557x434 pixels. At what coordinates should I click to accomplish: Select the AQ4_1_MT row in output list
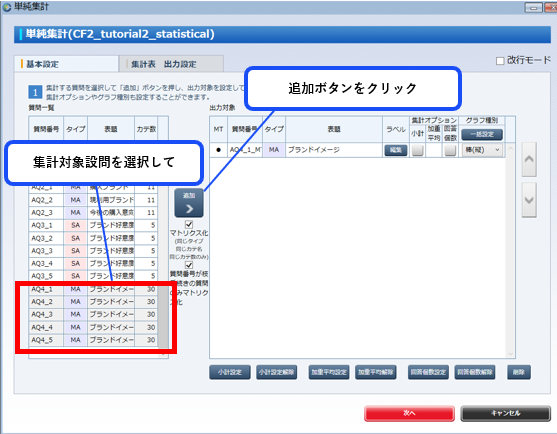357,150
